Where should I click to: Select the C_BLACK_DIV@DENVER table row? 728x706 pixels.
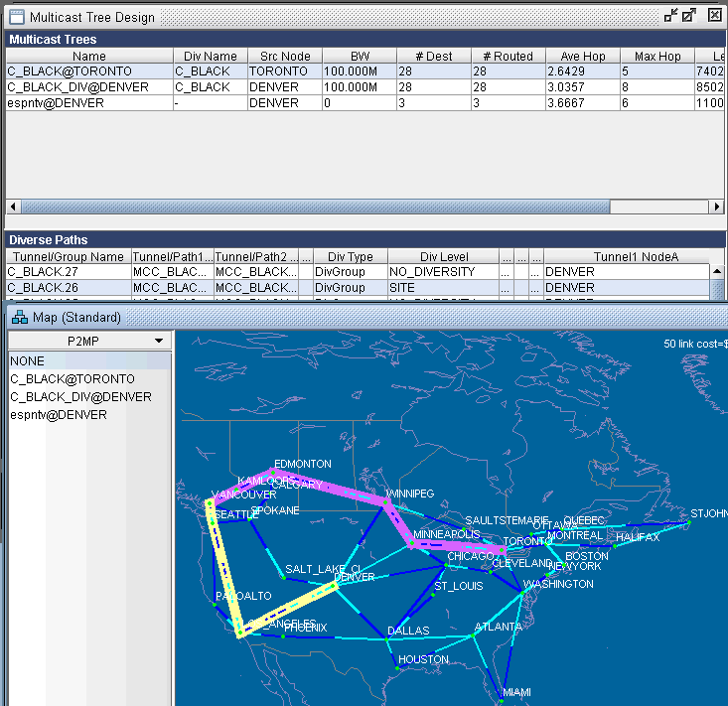click(x=88, y=87)
